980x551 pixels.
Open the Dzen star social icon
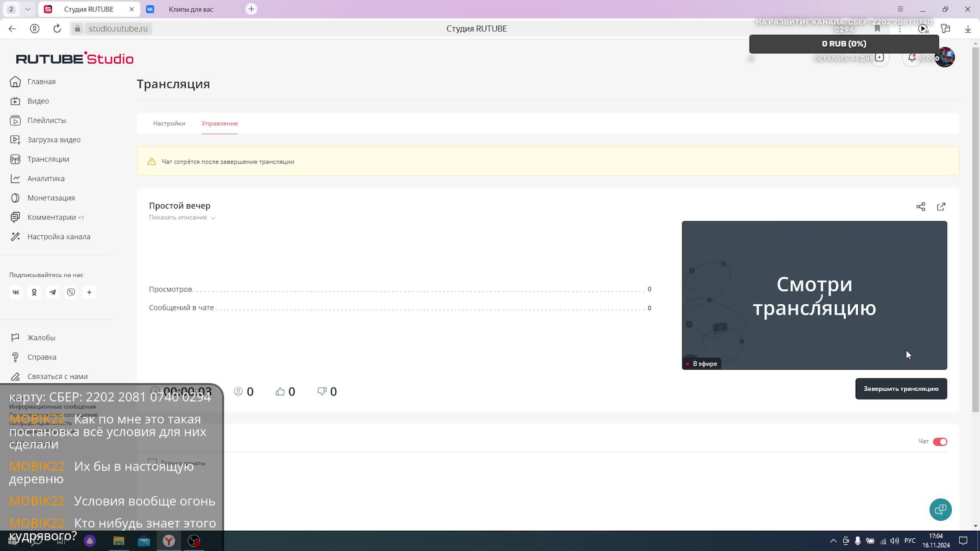point(89,292)
